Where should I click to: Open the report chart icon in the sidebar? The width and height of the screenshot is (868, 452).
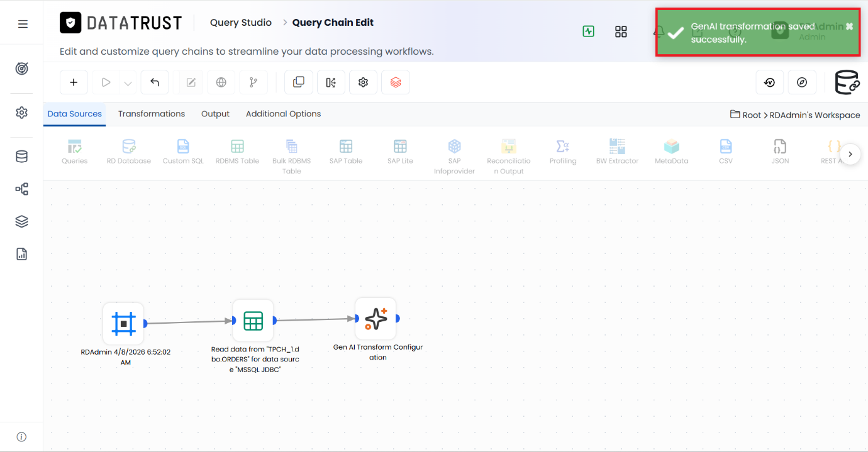click(x=22, y=254)
